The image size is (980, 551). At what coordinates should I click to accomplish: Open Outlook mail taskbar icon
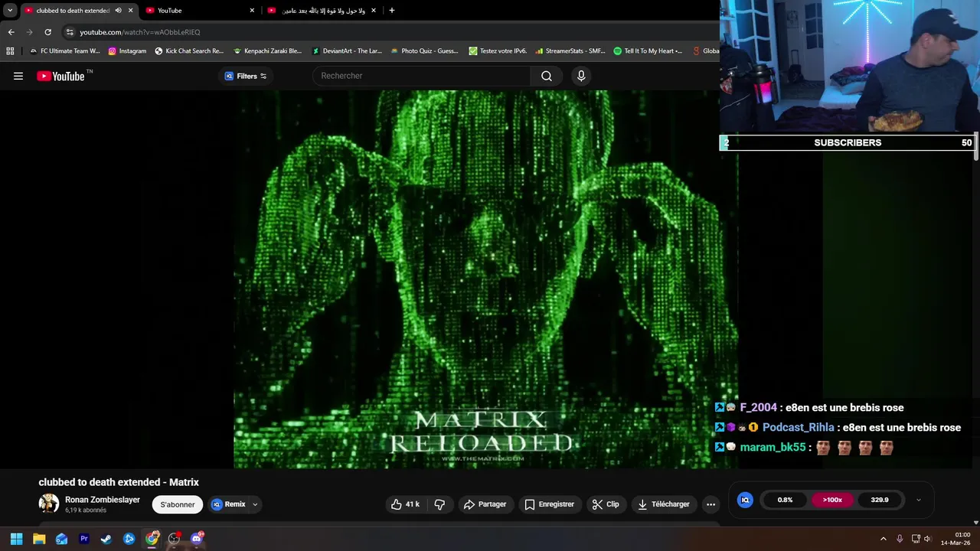[x=61, y=539]
